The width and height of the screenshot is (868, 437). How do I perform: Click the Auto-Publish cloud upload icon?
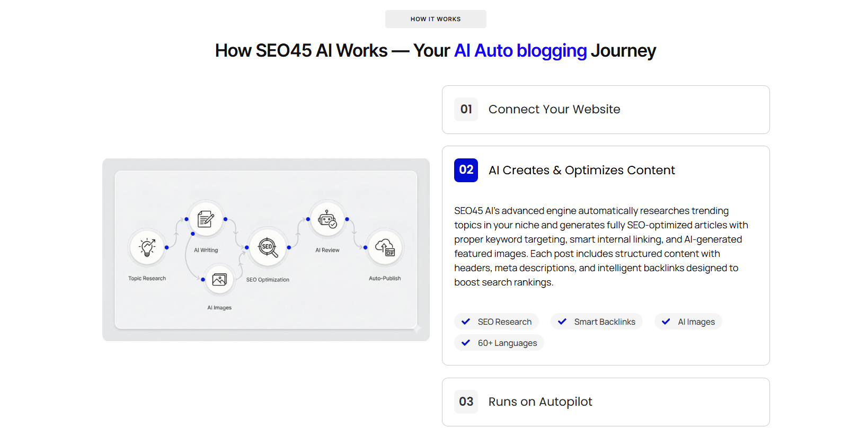coord(385,247)
